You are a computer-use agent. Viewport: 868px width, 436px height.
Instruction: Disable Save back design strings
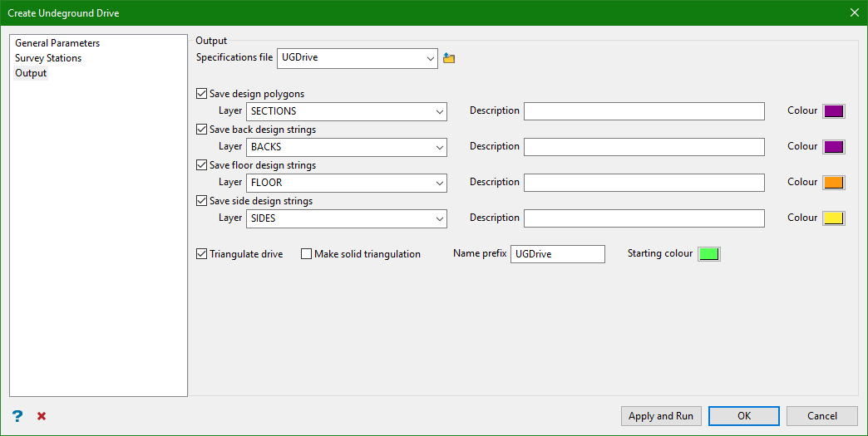coord(201,130)
